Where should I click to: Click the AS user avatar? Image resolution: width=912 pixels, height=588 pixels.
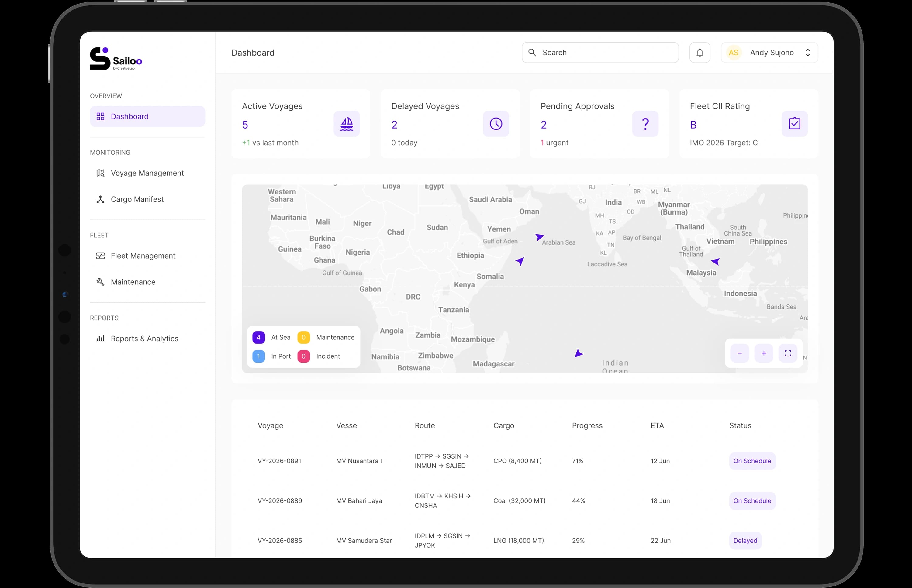coord(733,53)
